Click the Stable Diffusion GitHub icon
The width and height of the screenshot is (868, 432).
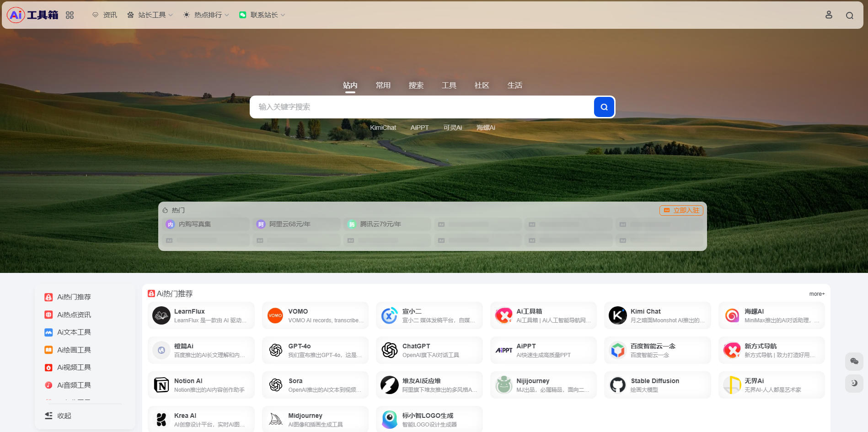(x=618, y=385)
